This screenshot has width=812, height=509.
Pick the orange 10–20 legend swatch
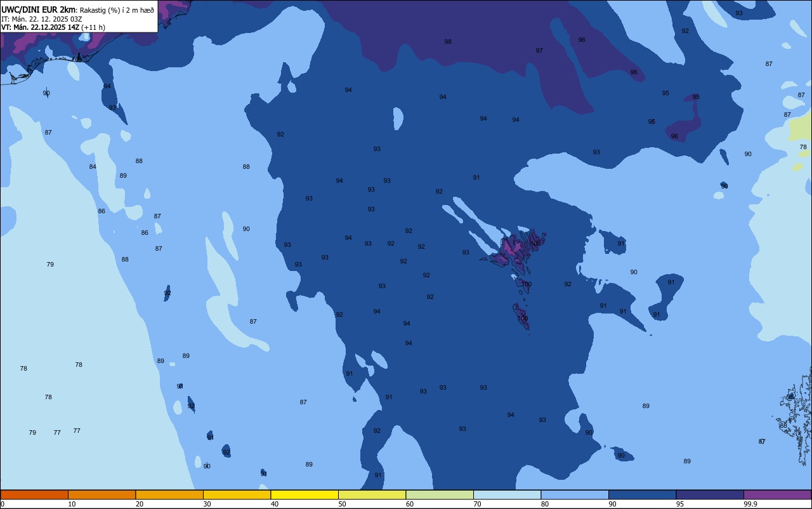[101, 494]
